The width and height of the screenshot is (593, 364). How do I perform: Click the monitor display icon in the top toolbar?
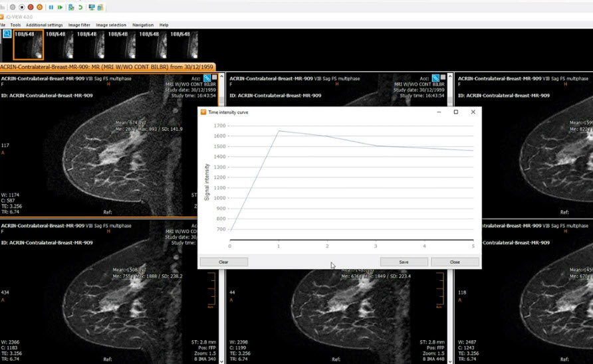point(92,7)
